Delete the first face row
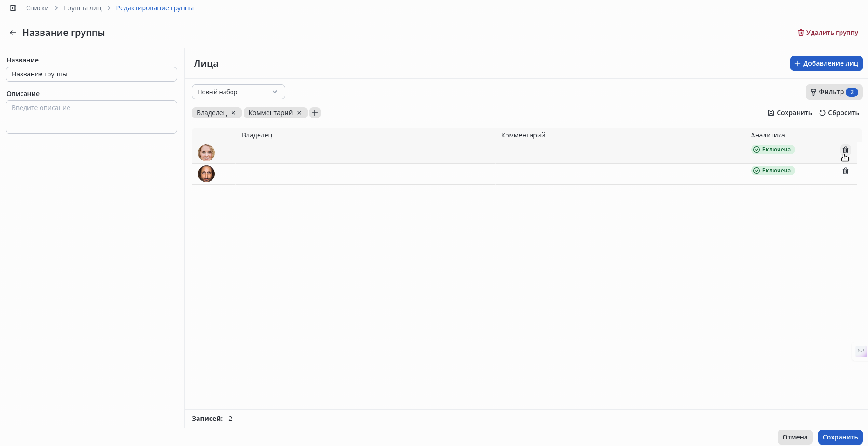This screenshot has height=446, width=868. (846, 150)
